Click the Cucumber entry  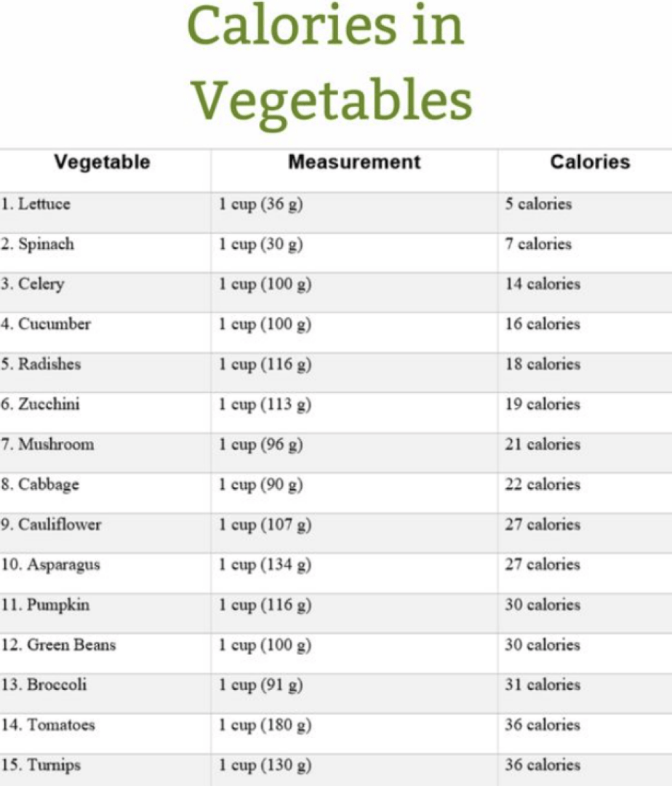[x=46, y=325]
